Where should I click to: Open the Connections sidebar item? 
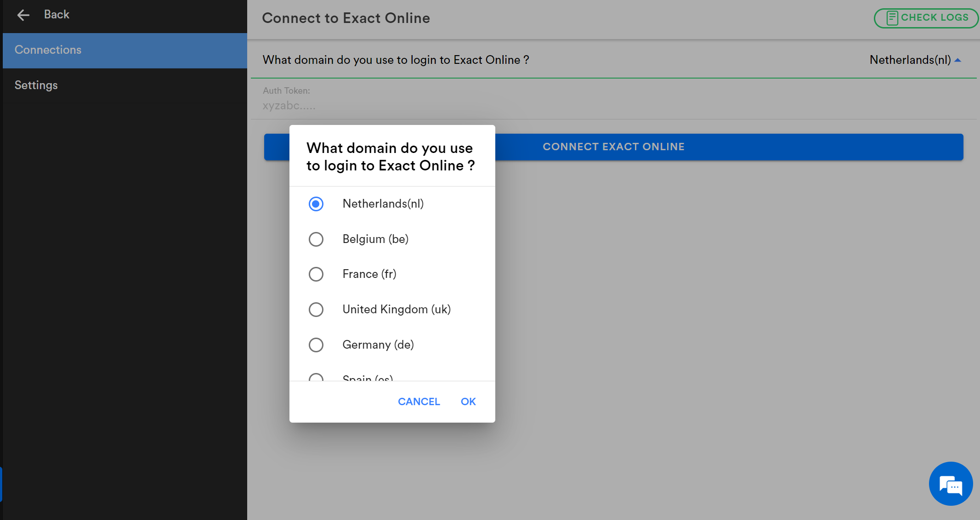click(125, 50)
